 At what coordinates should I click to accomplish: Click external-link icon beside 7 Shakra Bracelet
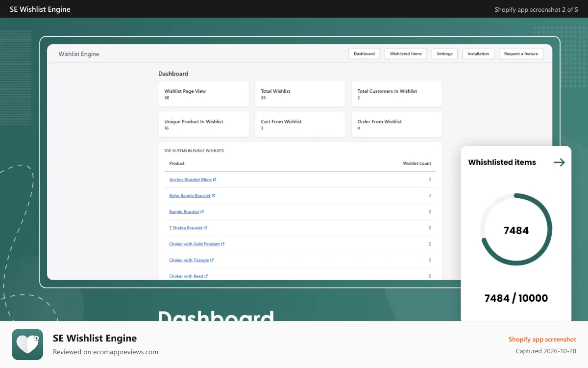point(206,228)
